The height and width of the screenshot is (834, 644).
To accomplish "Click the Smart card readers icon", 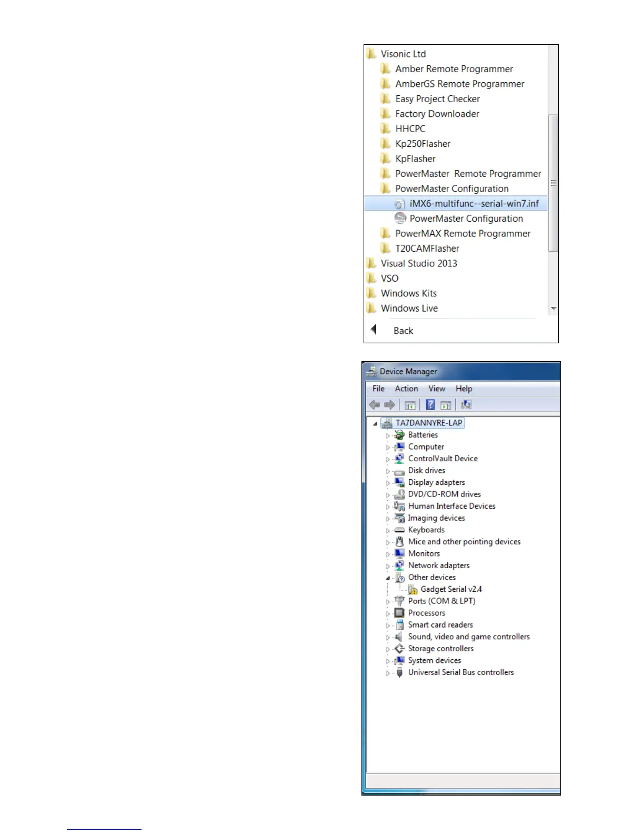I will tap(399, 625).
